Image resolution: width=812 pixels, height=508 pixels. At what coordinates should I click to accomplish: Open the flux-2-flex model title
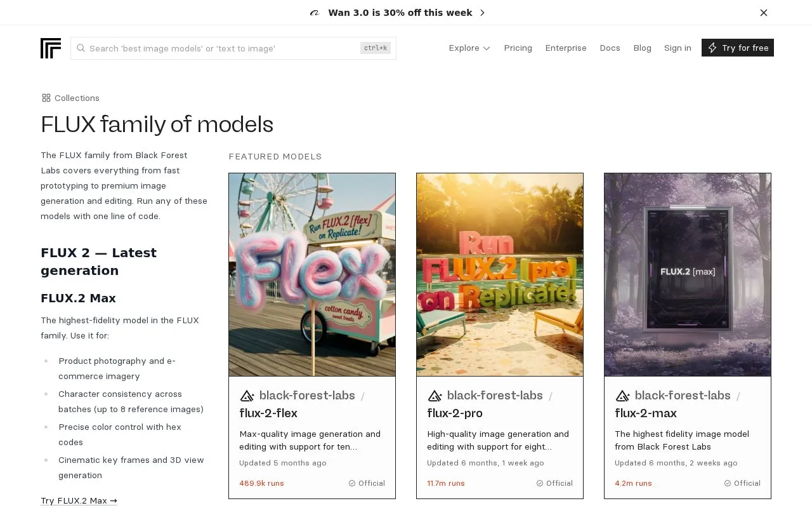click(268, 413)
